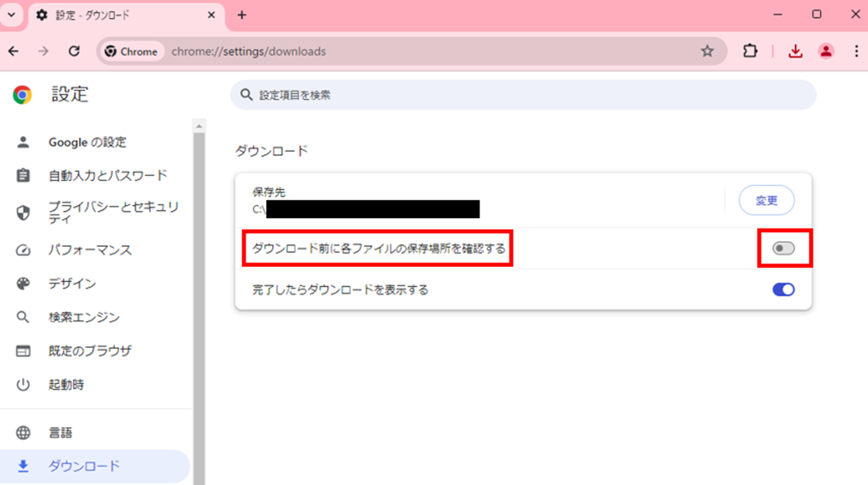Enable ダウンロード前に各ファイルの保存場所を確認する toggle
868x485 pixels.
point(783,248)
